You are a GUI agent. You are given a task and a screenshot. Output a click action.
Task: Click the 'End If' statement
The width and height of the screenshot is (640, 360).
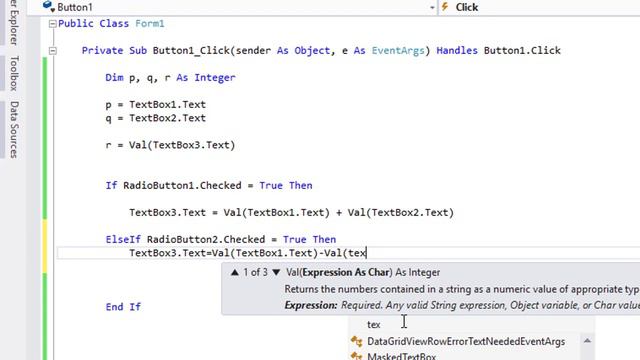(x=123, y=307)
